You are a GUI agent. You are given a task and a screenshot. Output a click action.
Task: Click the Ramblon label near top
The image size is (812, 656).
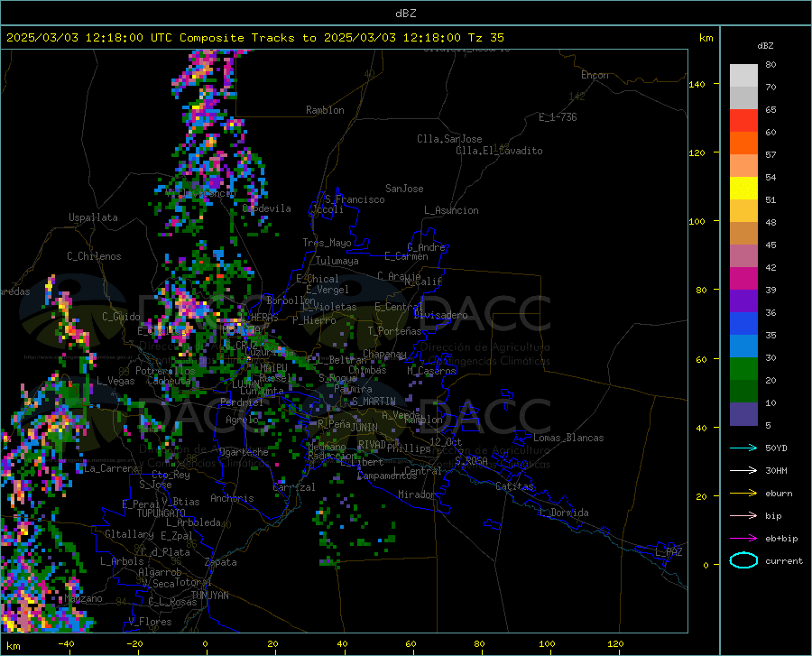325,110
